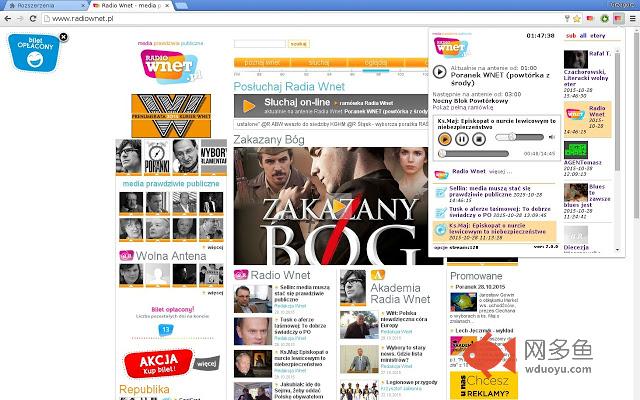Switch to the 'sub' tab in popup
The image size is (640, 400).
pyautogui.click(x=571, y=36)
